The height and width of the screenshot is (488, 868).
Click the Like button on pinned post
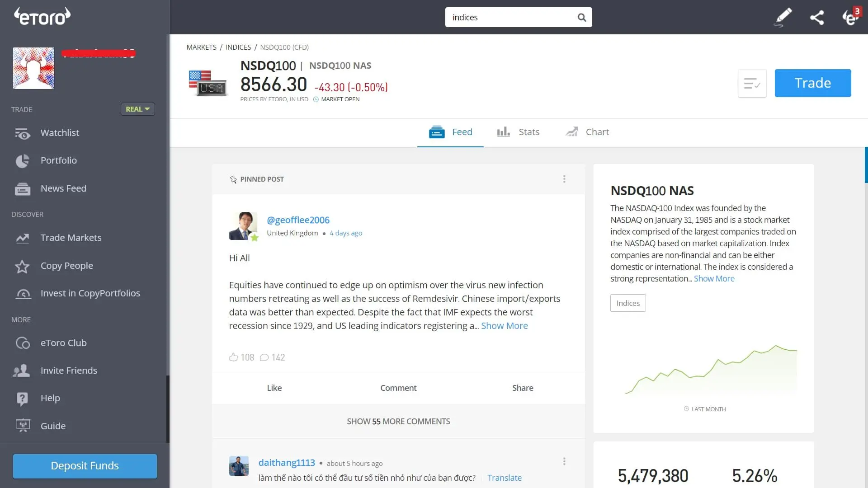click(274, 388)
